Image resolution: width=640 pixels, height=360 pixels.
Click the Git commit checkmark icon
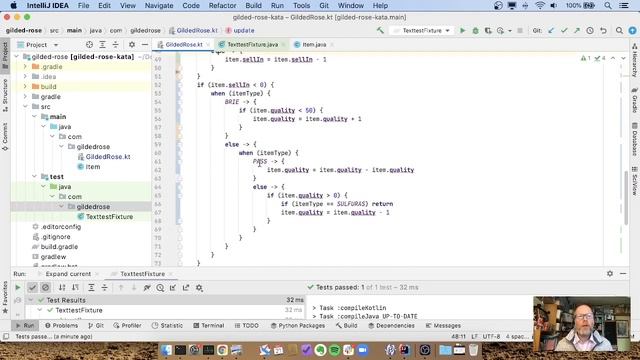coord(564,31)
